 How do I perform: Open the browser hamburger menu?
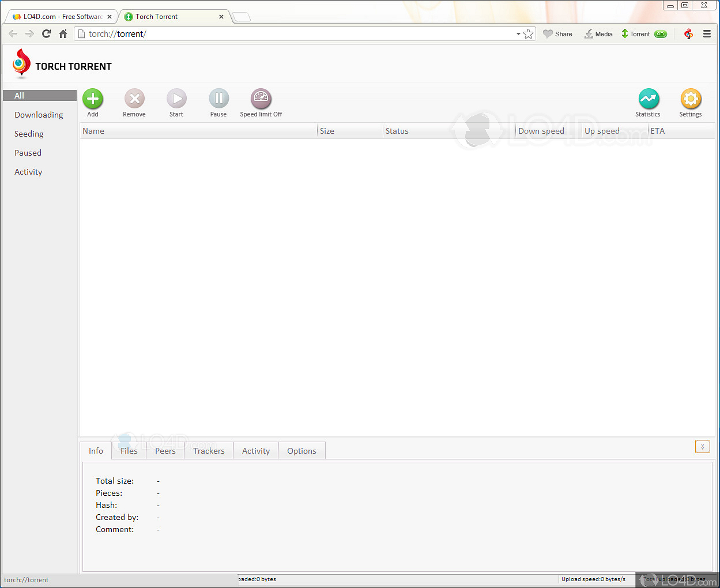707,34
